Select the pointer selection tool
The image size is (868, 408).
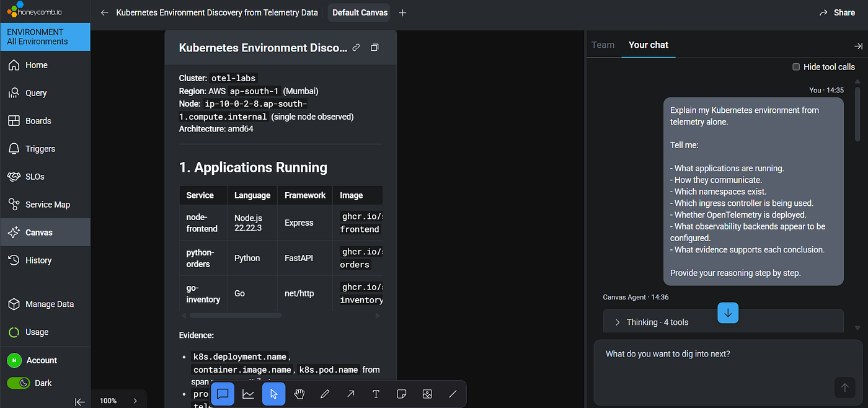(273, 394)
